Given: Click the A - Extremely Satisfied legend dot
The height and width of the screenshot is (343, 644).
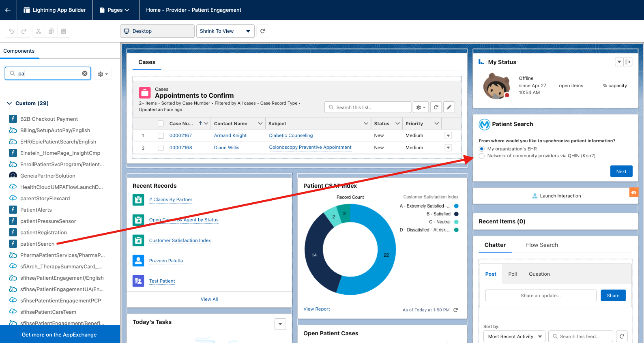Looking at the screenshot, I should (x=456, y=206).
